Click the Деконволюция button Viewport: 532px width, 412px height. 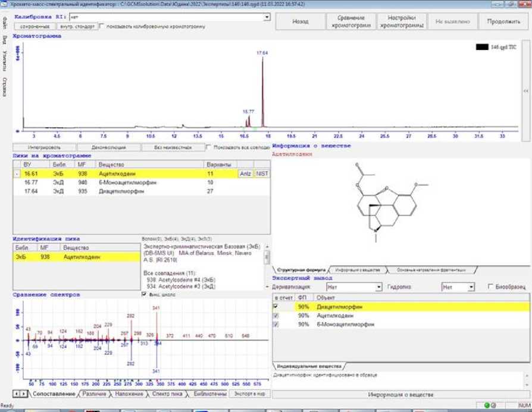tap(108, 147)
